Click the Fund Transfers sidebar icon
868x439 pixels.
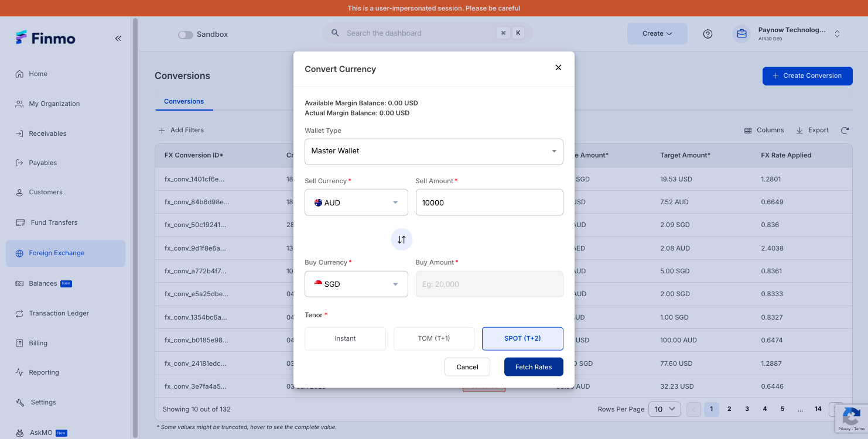coord(19,222)
